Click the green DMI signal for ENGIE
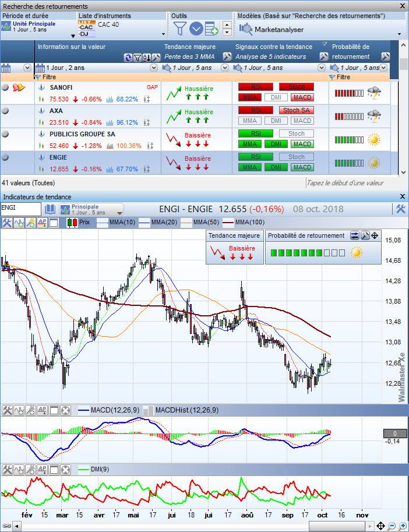 tap(276, 167)
